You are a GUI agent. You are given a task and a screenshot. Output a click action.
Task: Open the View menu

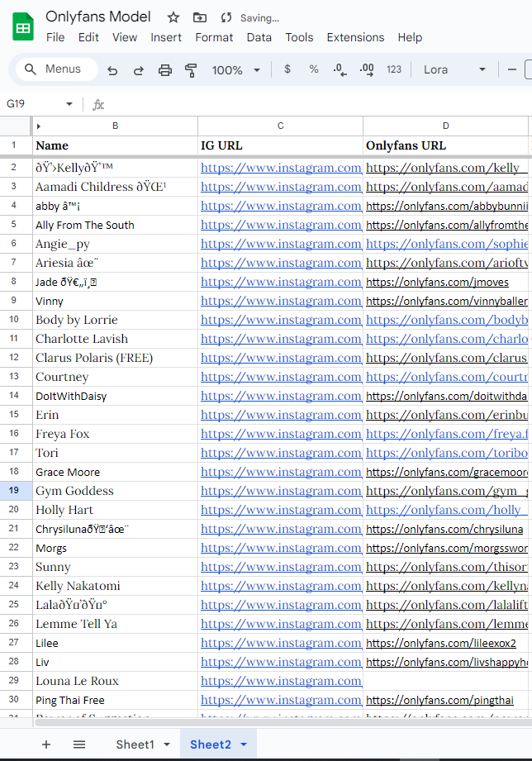point(125,37)
